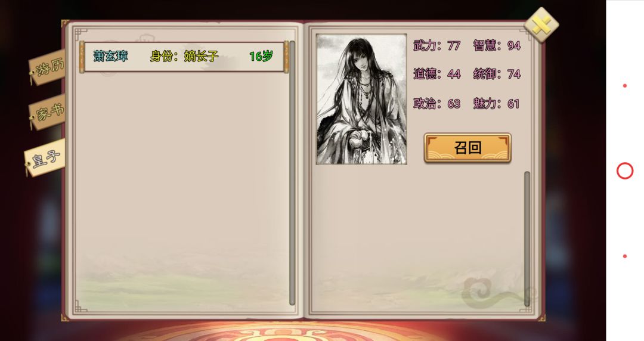Click the 智慧: 94 stat
The width and height of the screenshot is (644, 341).
(x=497, y=45)
